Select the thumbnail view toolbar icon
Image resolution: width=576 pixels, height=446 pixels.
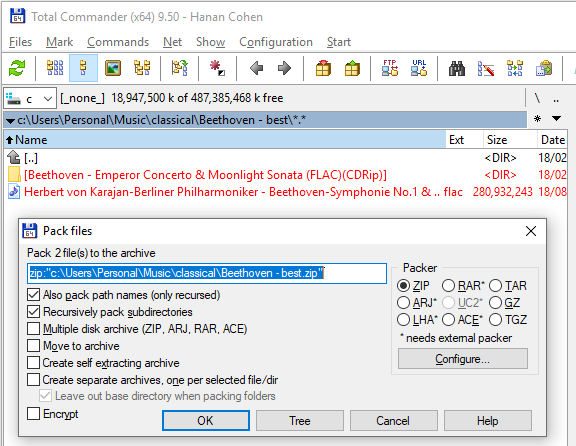[x=113, y=68]
